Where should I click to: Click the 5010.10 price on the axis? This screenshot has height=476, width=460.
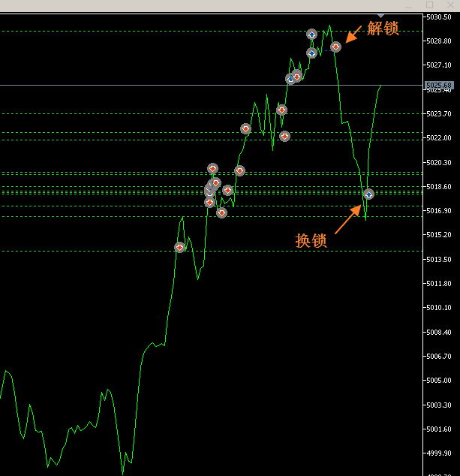[x=440, y=308]
